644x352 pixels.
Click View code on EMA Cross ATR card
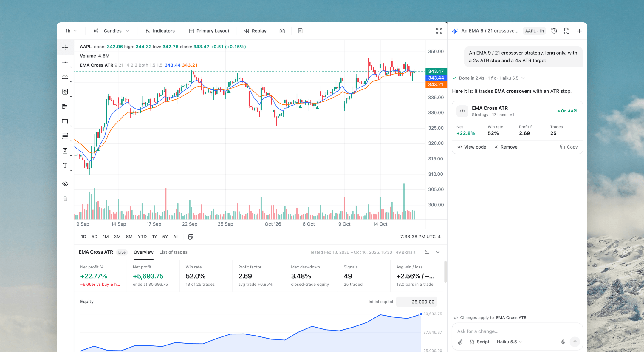472,147
